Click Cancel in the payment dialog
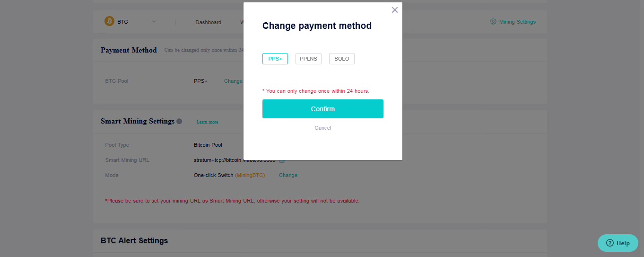 pos(323,128)
